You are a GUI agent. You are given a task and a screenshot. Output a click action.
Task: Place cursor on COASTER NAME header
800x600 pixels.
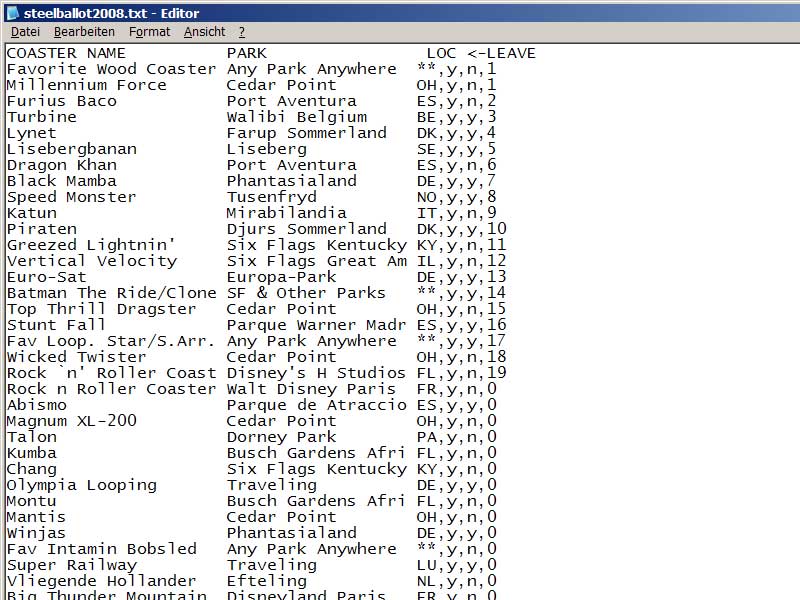[66, 53]
